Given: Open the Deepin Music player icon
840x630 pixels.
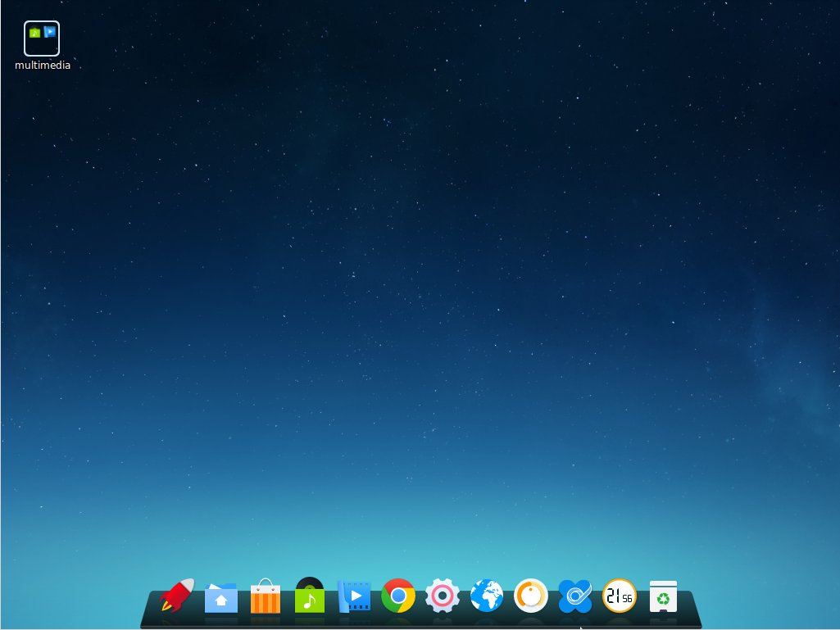Looking at the screenshot, I should click(x=310, y=595).
